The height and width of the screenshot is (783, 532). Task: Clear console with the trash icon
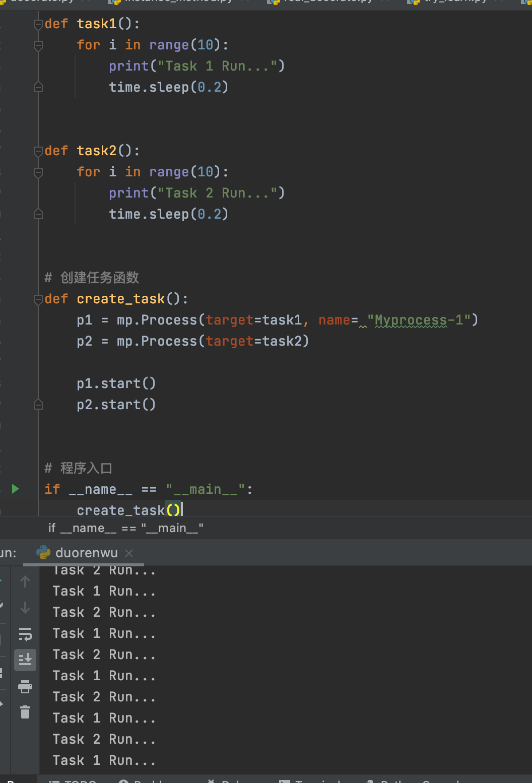(25, 712)
